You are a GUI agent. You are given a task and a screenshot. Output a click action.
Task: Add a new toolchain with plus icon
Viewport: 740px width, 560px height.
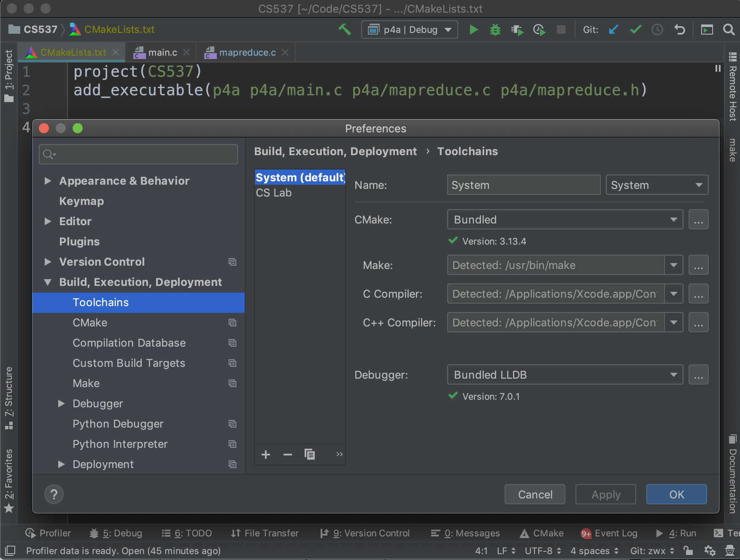point(266,455)
